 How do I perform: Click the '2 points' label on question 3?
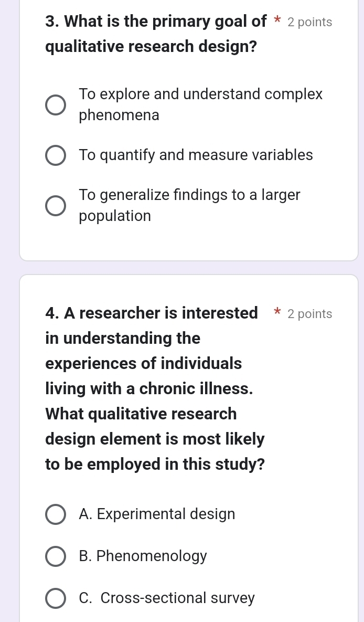point(309,22)
